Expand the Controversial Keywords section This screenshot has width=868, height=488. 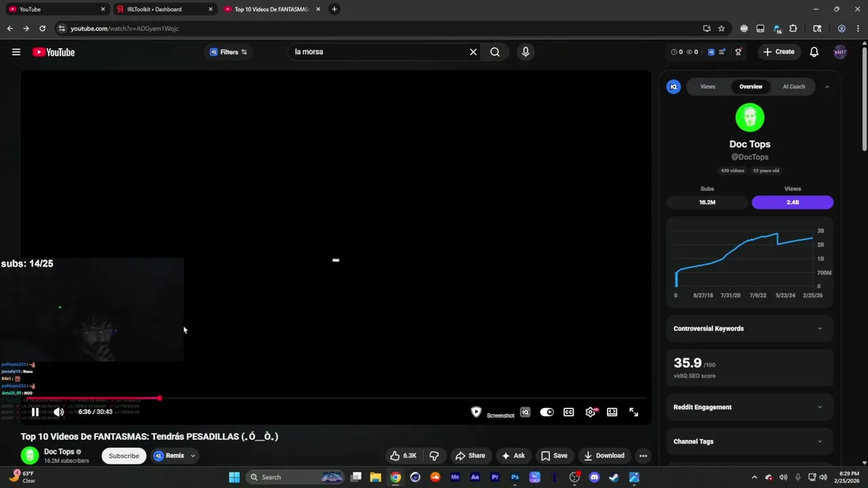(749, 329)
